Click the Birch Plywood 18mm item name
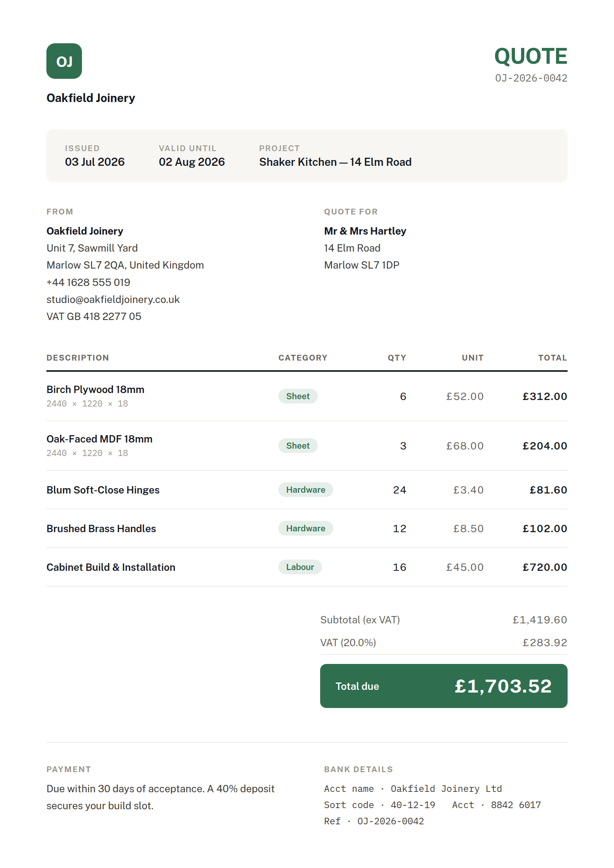 (96, 390)
